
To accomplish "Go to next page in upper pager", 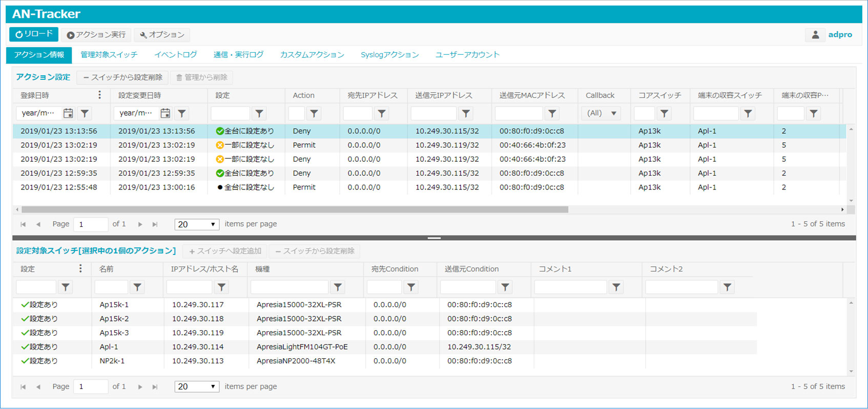I will pos(140,224).
